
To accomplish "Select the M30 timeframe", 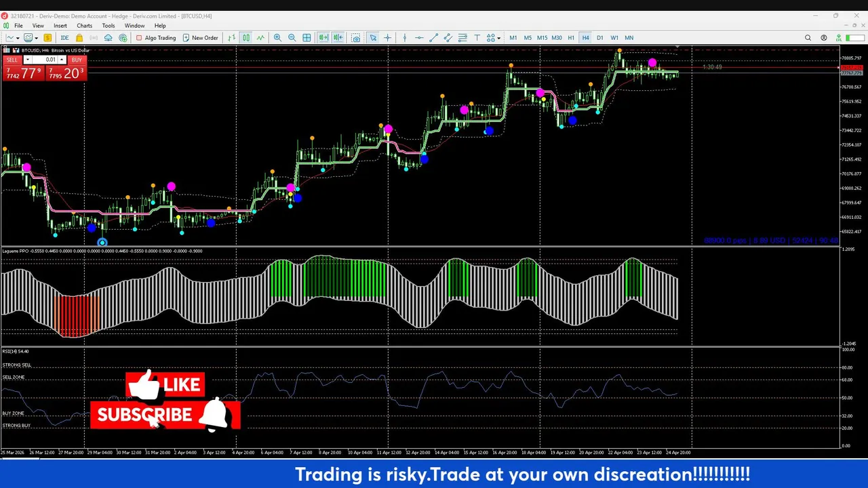I will point(557,38).
